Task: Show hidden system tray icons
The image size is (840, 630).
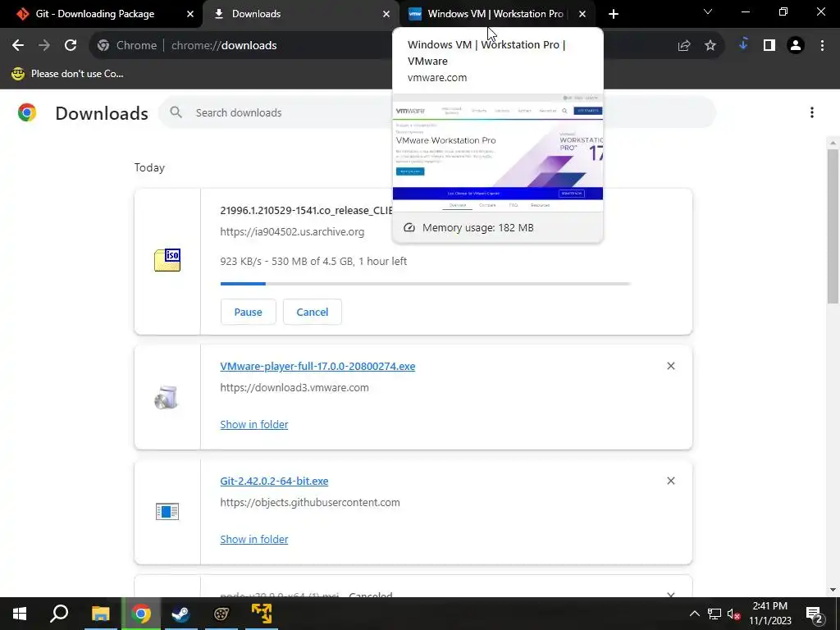Action: [x=694, y=614]
